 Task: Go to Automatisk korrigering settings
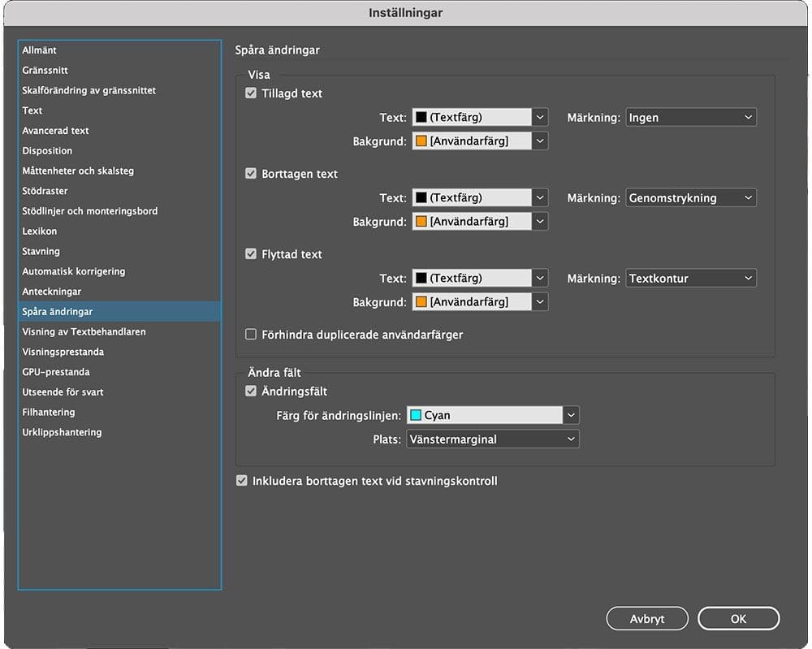[x=119, y=271]
